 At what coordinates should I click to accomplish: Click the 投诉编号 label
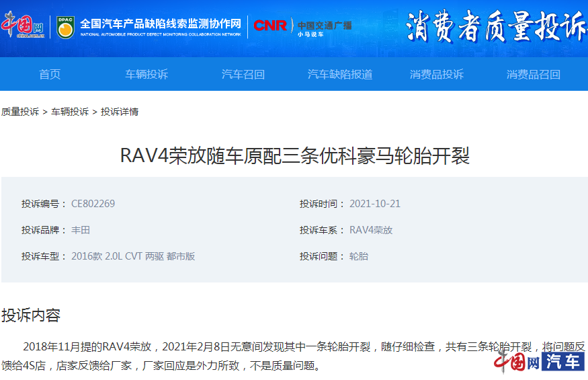43,204
